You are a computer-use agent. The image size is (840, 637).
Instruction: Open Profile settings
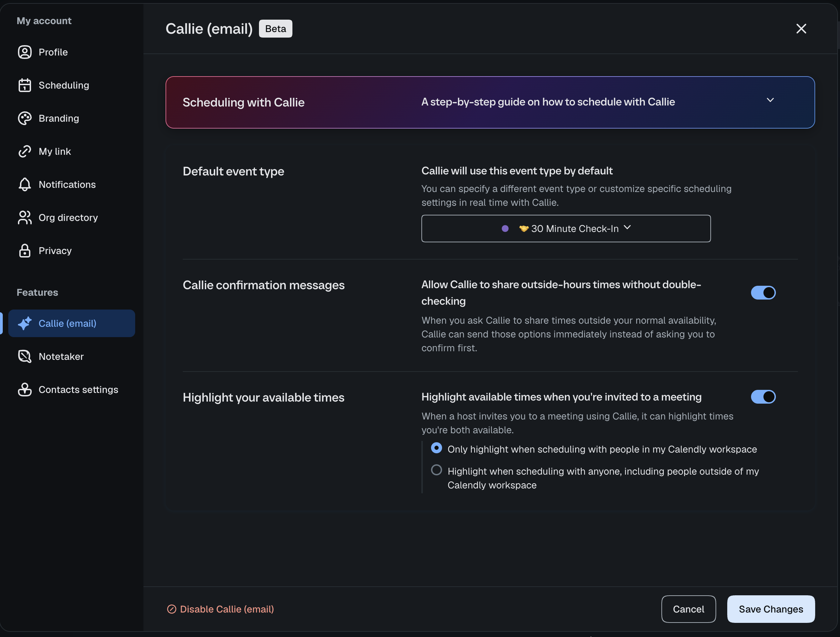[72, 52]
